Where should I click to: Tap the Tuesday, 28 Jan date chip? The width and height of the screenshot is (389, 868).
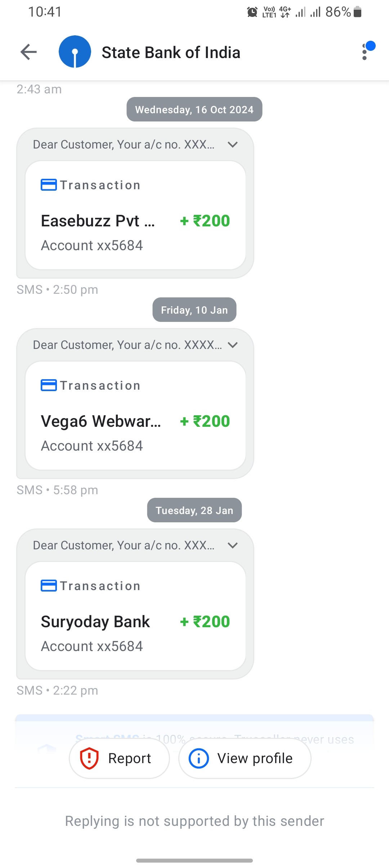[194, 510]
